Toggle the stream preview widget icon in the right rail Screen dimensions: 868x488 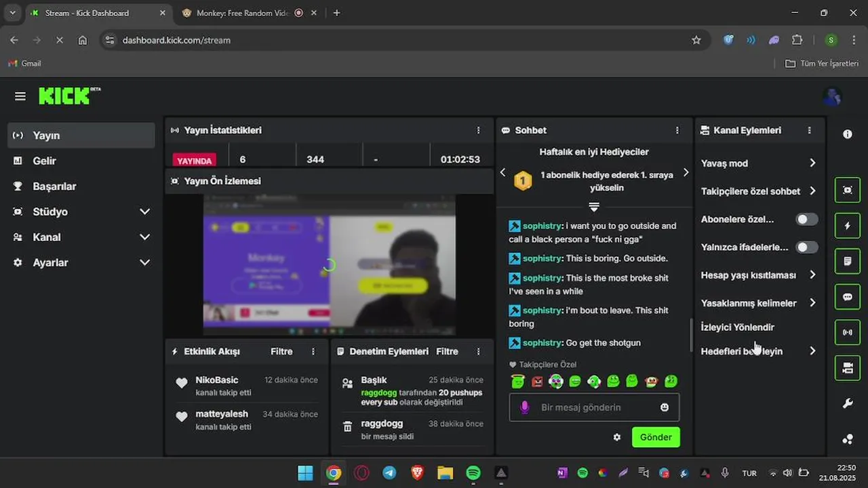tap(848, 190)
